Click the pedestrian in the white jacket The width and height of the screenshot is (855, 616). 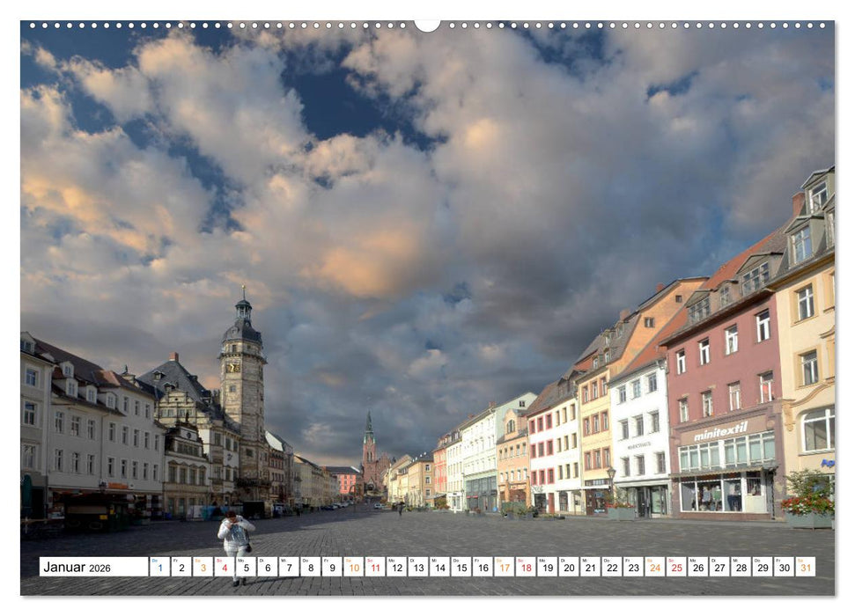coord(235,535)
